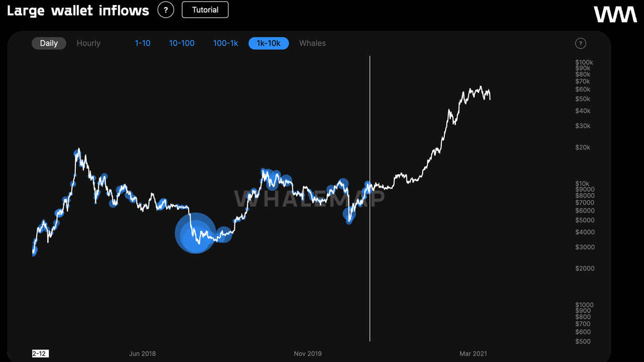Click the $500 price axis label
This screenshot has height=362, width=644.
click(583, 342)
